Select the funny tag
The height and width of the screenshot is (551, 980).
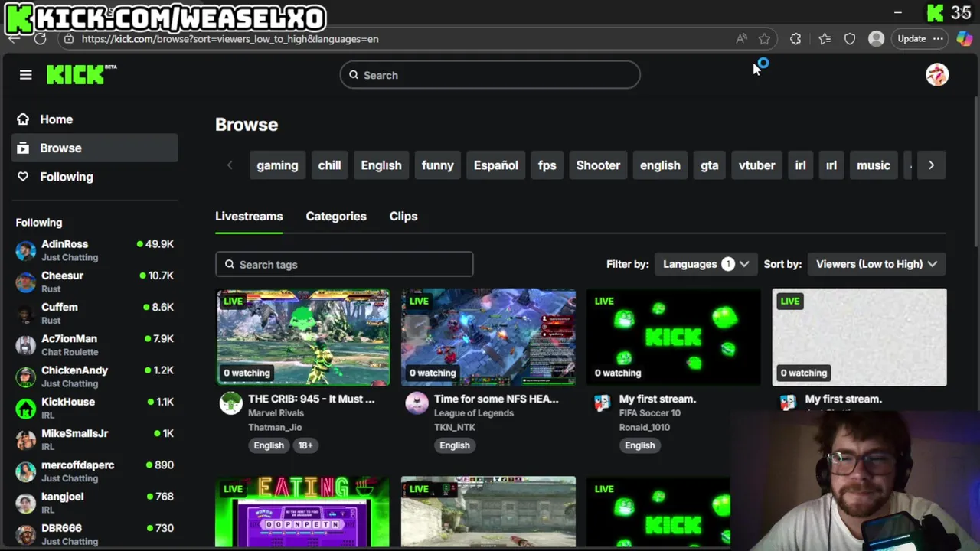[438, 165]
